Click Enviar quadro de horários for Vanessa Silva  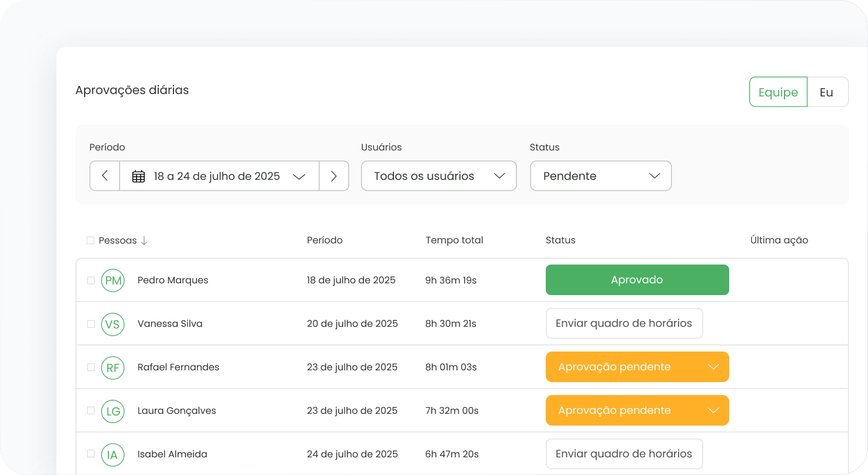pyautogui.click(x=624, y=323)
